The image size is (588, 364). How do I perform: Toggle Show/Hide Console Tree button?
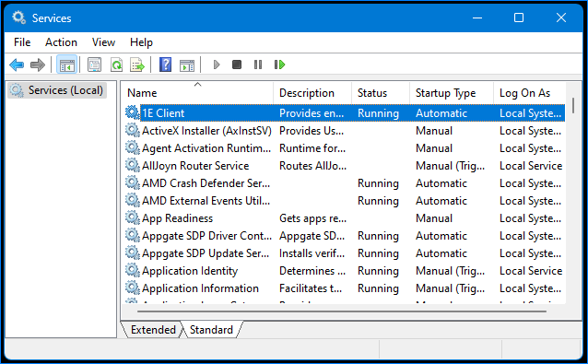(x=66, y=65)
